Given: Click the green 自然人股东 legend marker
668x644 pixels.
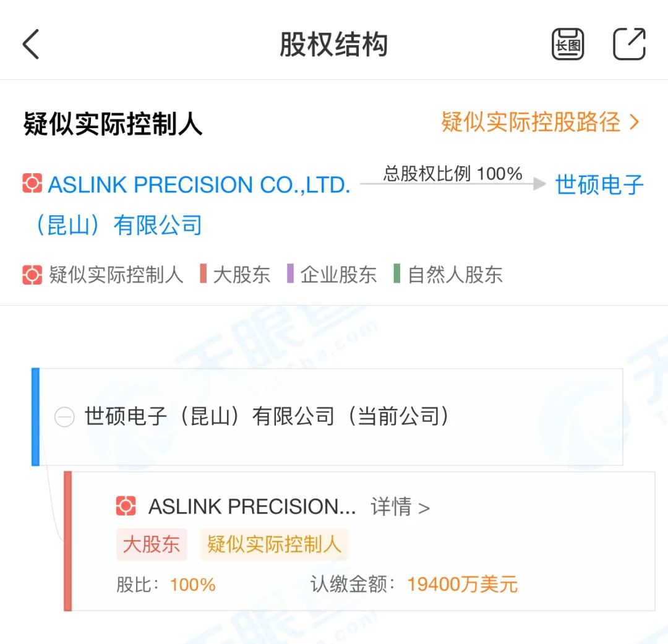Looking at the screenshot, I should click(x=396, y=274).
